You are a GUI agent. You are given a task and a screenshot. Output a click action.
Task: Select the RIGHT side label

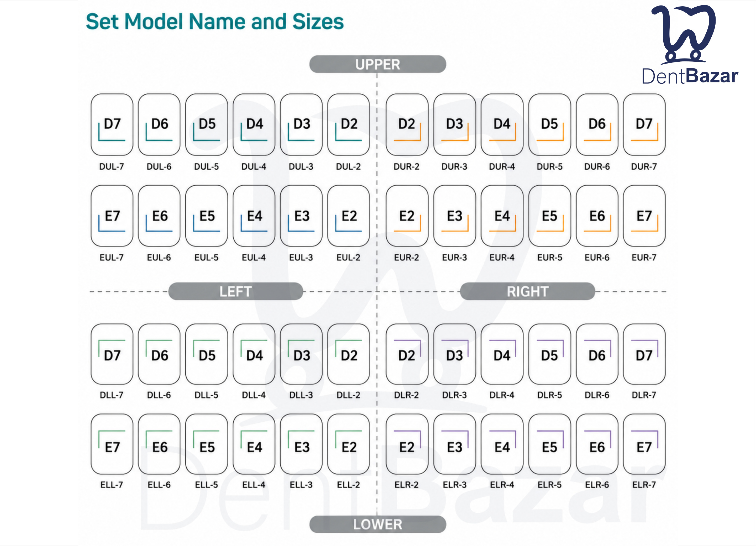coord(527,291)
